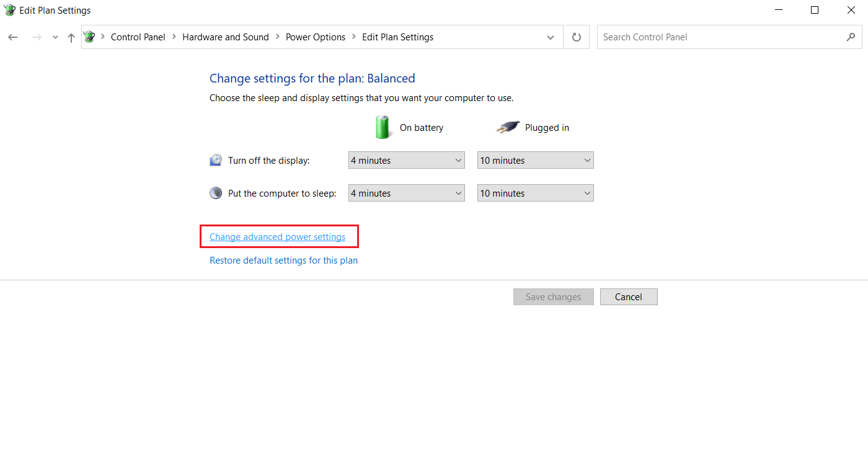Image resolution: width=868 pixels, height=454 pixels.
Task: Click the Plugged in power plug icon
Action: pos(508,127)
